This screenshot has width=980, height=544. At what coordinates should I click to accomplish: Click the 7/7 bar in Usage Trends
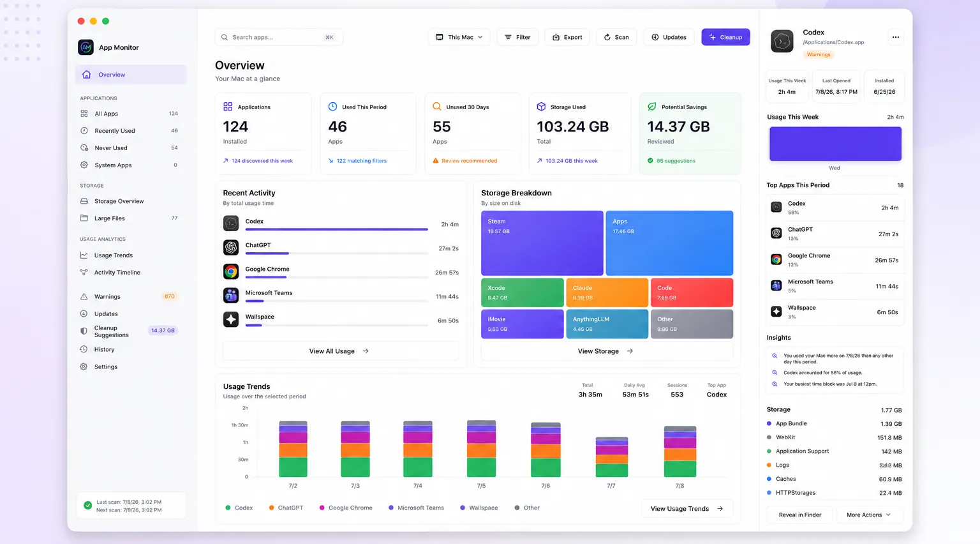tap(611, 457)
